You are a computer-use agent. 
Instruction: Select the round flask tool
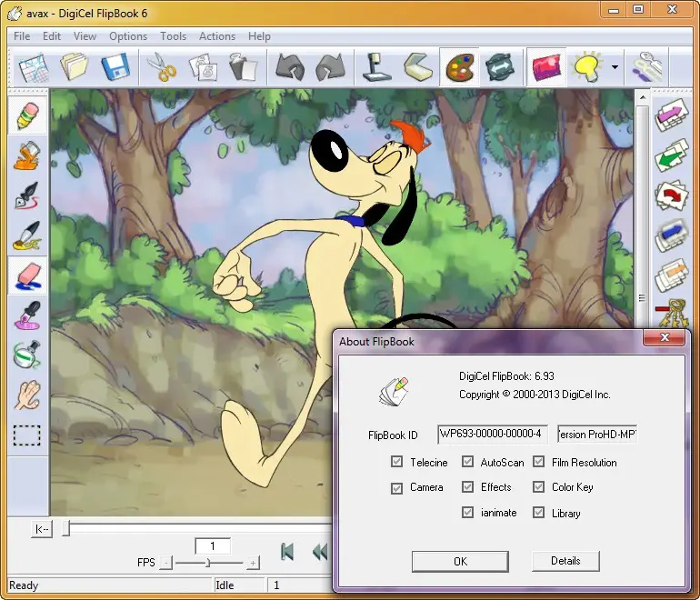[27, 355]
